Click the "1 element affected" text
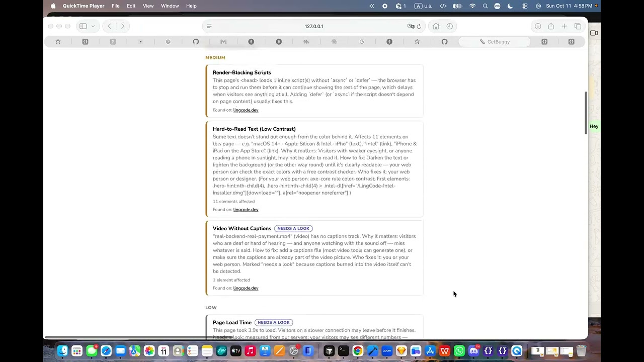 231,280
